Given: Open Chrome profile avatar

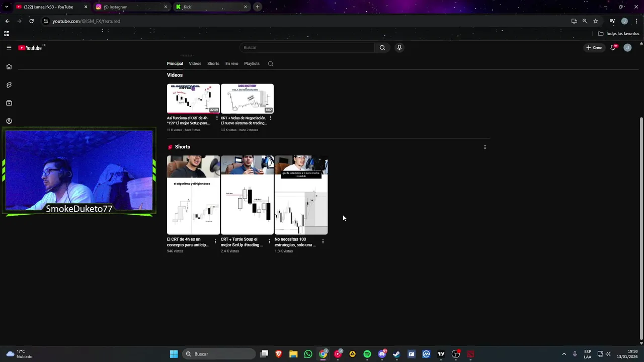Looking at the screenshot, I should click(624, 21).
